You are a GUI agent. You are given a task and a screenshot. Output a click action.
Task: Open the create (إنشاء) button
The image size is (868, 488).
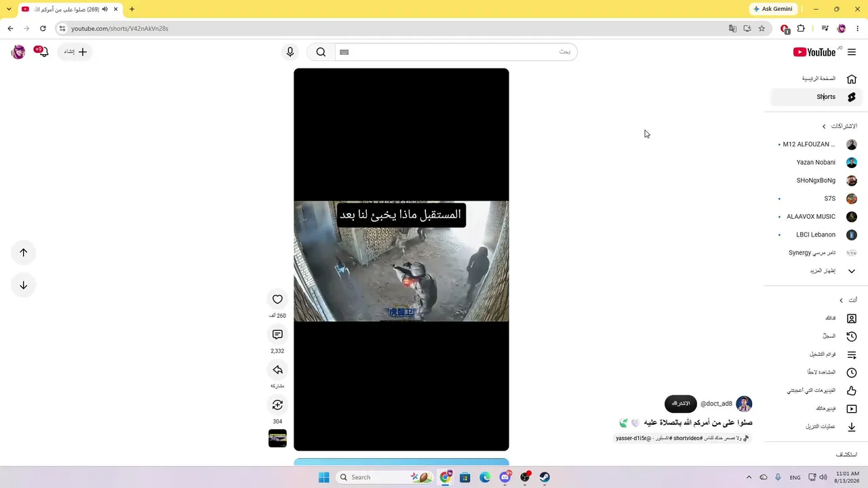click(x=75, y=52)
